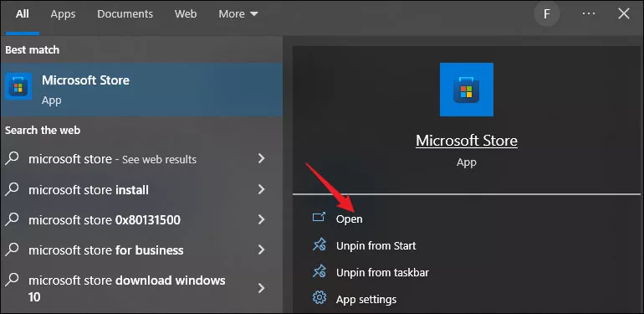Click the Unpin from Start pin icon
The image size is (644, 314).
[319, 245]
